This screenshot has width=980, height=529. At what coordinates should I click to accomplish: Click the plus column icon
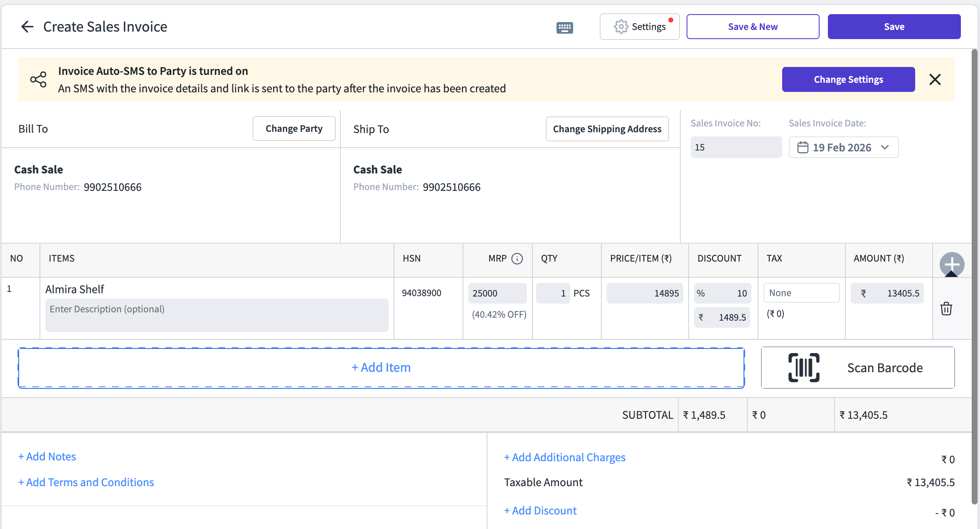[x=952, y=264]
